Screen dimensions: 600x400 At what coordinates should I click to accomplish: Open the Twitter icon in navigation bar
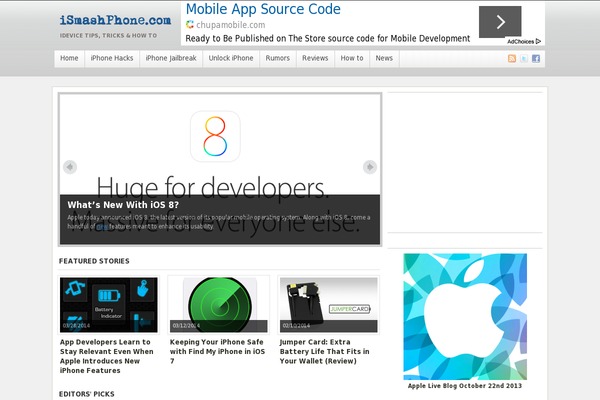tap(524, 58)
